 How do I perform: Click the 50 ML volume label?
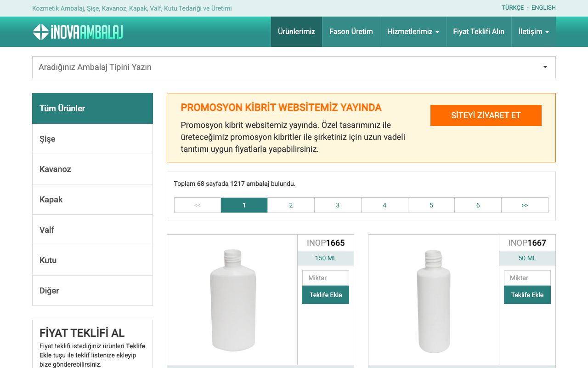click(x=527, y=258)
